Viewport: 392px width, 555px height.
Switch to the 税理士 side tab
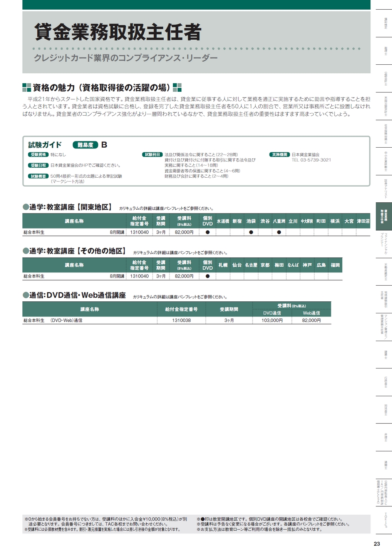[x=385, y=51]
